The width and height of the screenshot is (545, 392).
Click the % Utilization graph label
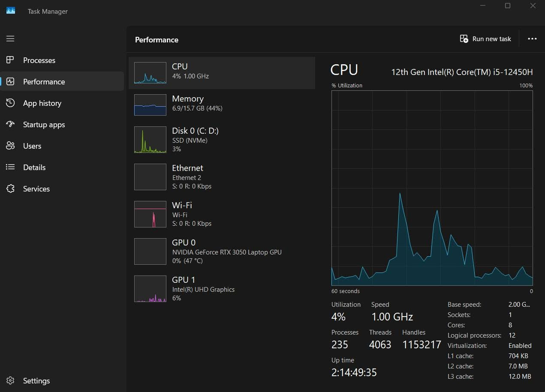347,86
